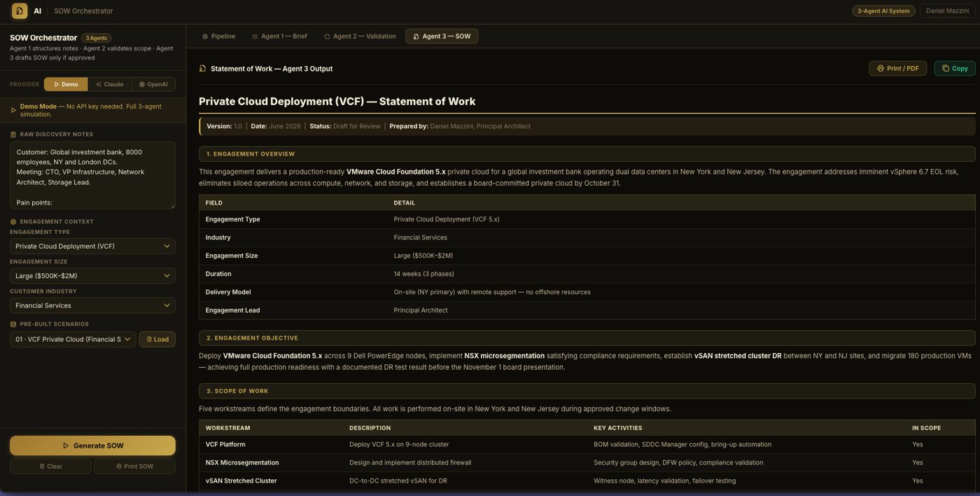Click the SOW Orchestrator app logo icon
Viewport: 980px width, 496px height.
20,11
